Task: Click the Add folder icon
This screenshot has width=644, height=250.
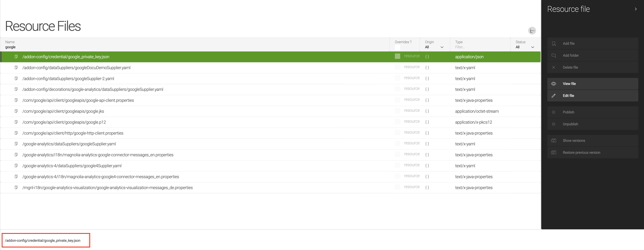Action: 554,55
